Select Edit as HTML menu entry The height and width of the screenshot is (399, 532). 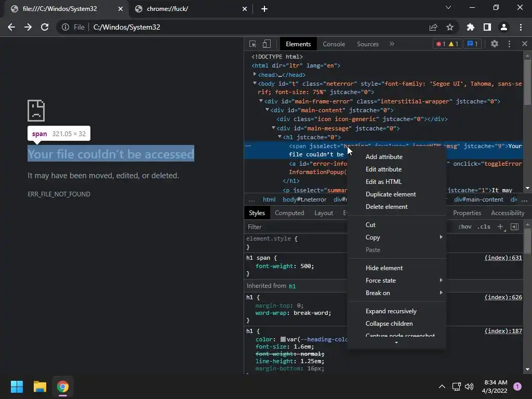(396, 182)
